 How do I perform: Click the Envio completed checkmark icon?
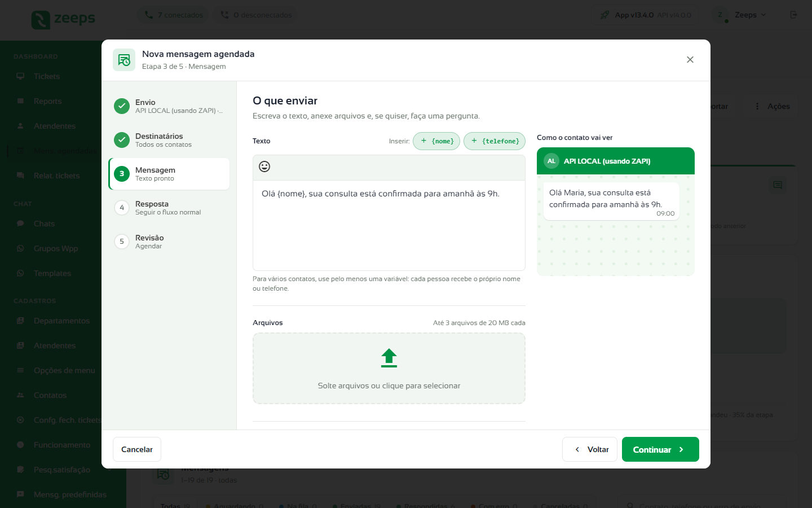pos(122,106)
